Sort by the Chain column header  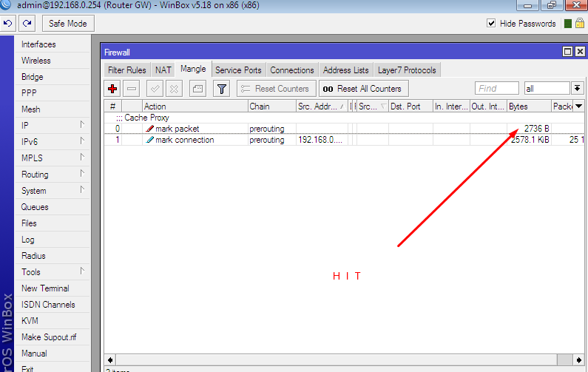[272, 106]
